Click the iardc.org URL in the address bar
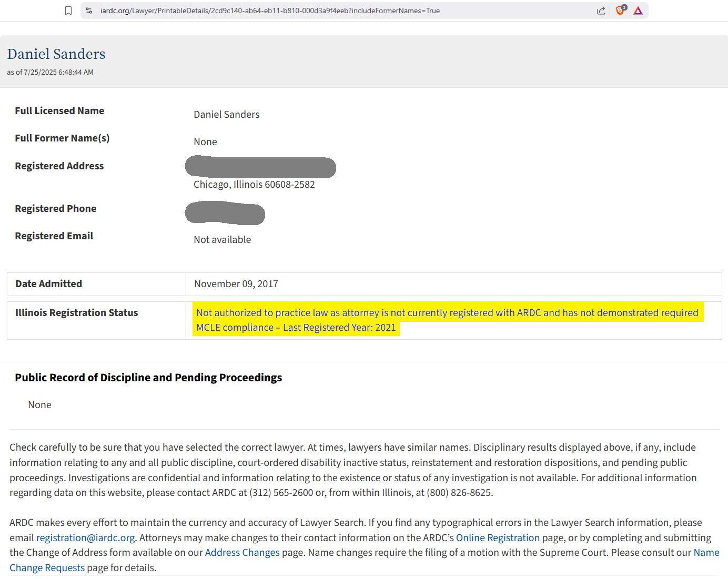728x579 pixels. 270,11
